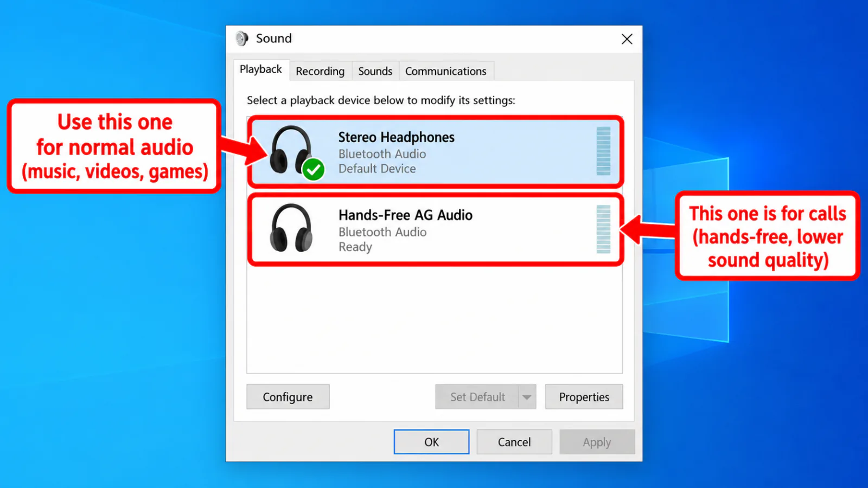Screen dimensions: 868x488
Task: Click the Hands-Free AG Audio headphones icon
Action: coord(291,228)
